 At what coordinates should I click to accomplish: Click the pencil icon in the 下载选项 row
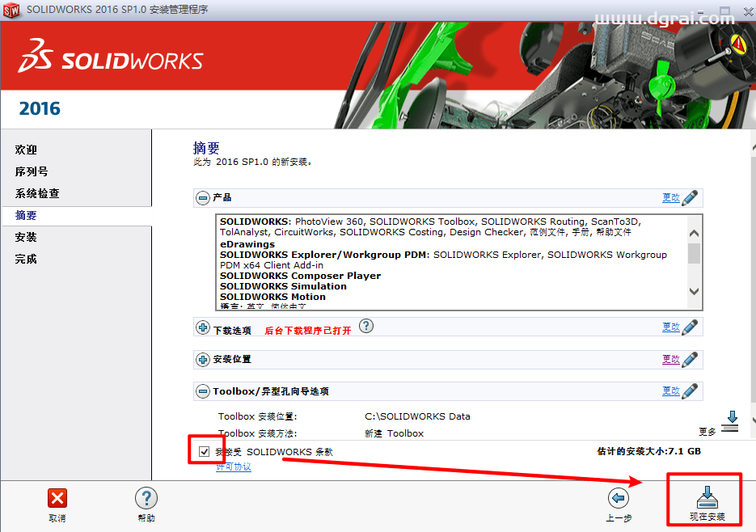(x=691, y=327)
